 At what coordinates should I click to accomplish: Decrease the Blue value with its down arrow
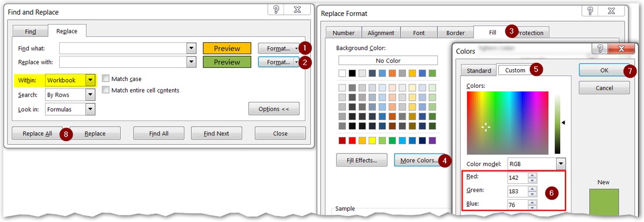click(532, 207)
